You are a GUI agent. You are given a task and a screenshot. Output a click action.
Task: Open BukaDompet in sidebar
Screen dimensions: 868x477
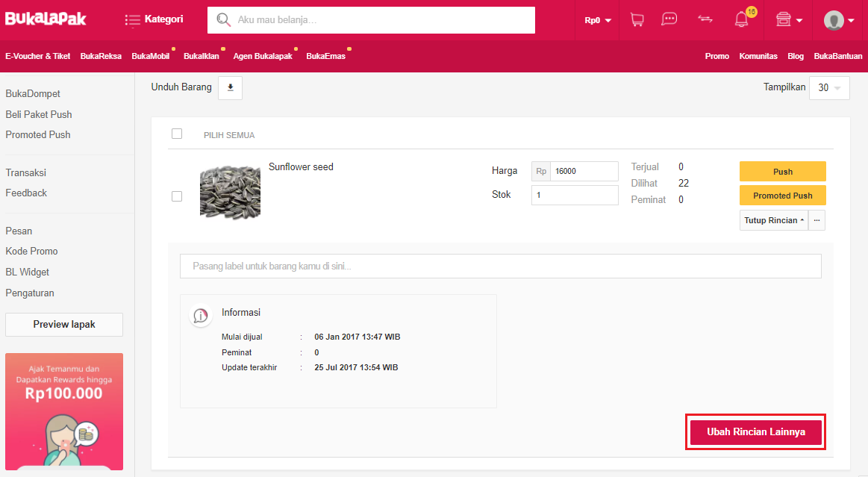(33, 94)
